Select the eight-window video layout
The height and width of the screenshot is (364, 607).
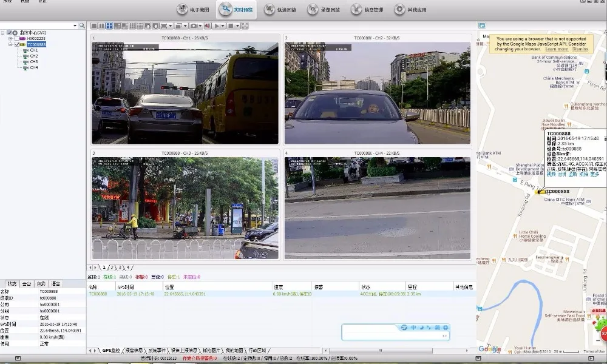124,26
